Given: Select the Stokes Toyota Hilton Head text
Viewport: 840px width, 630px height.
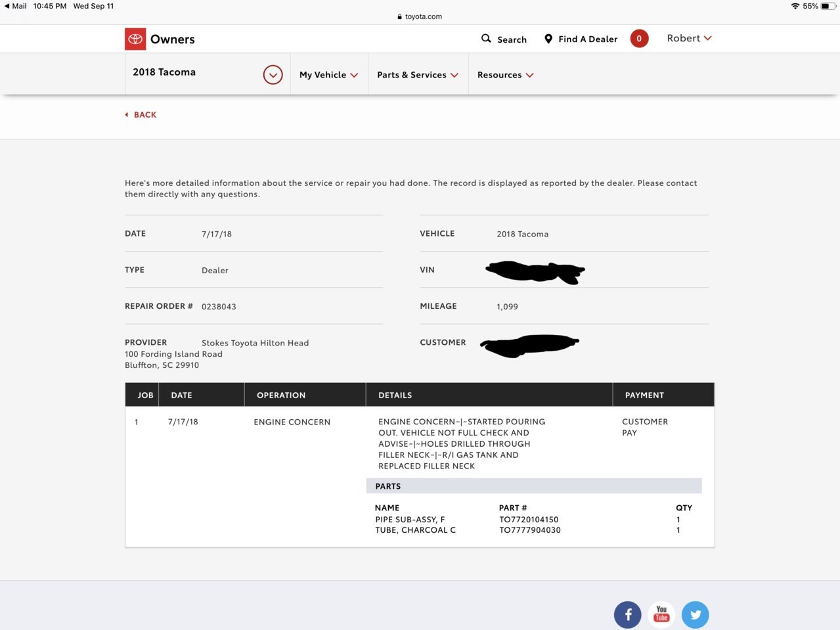Looking at the screenshot, I should (x=255, y=343).
